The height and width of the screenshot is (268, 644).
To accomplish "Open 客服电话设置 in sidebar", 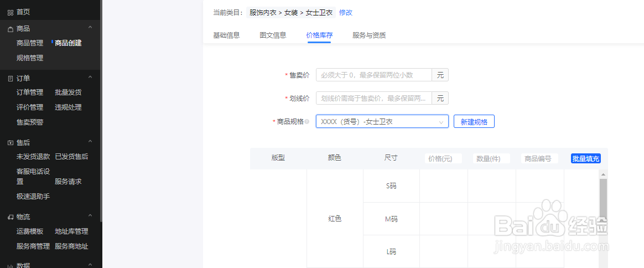I will point(33,176).
